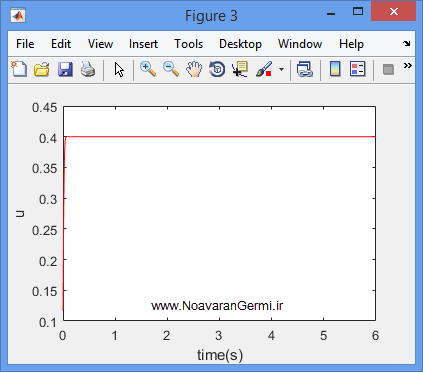Click the Link Plot icon
423x372 pixels.
click(305, 69)
